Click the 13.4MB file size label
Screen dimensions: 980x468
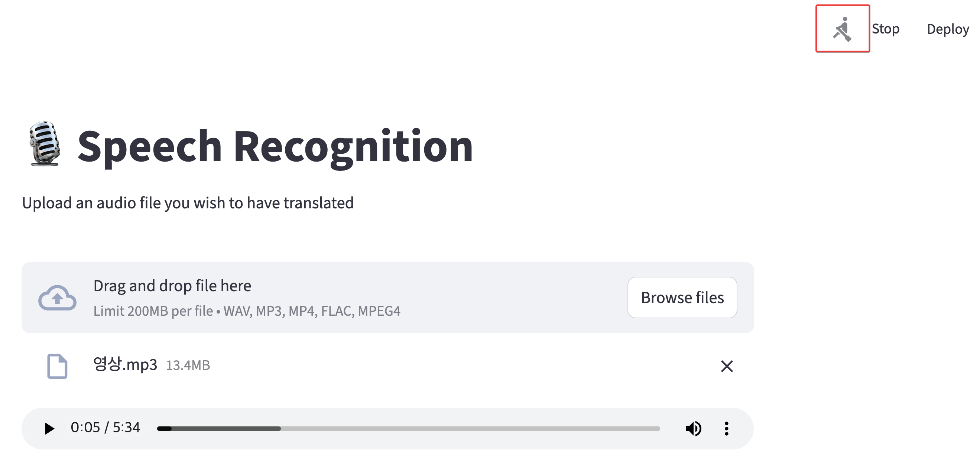(x=188, y=365)
